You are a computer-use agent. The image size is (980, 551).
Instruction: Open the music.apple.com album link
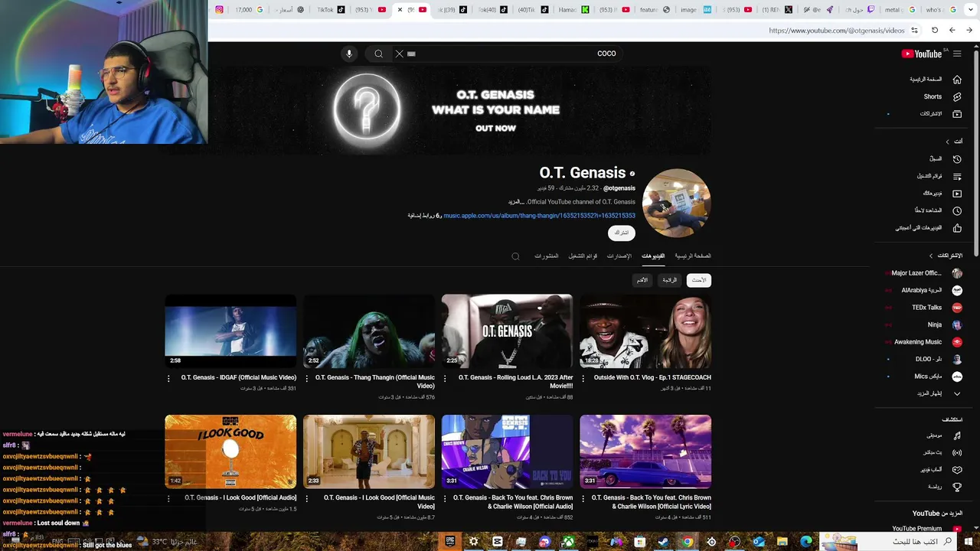tap(539, 216)
